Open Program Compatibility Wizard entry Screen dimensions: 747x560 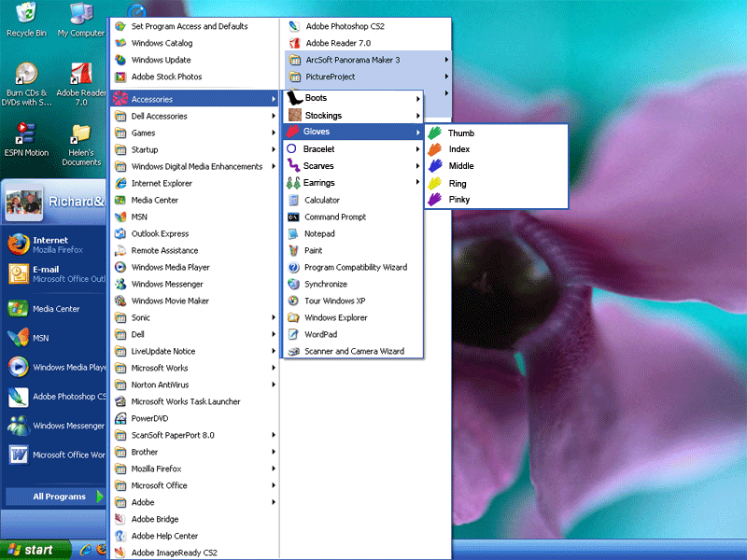[353, 268]
